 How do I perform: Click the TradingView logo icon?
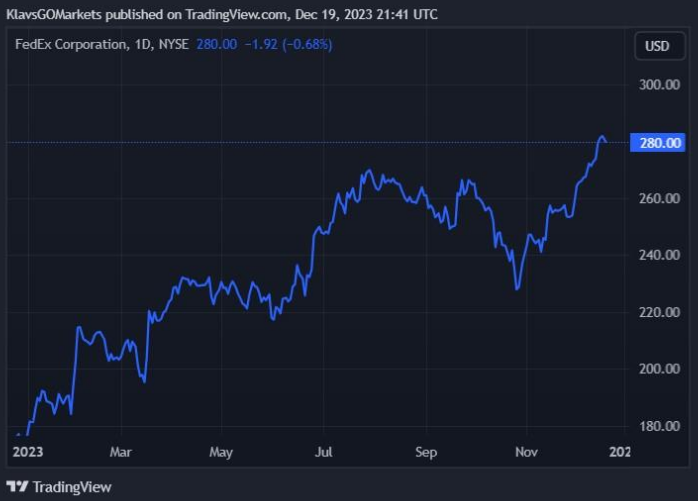(x=17, y=486)
